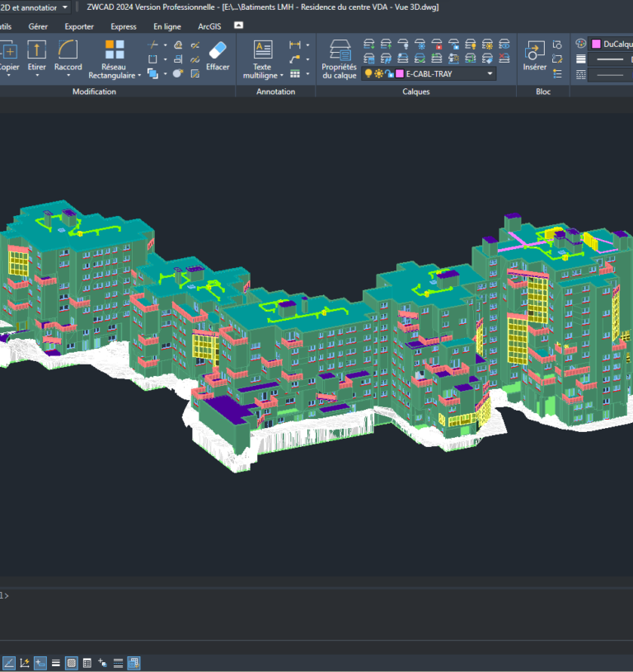Toggle dynamic UCS status bar icon
Screen dimensions: 633x672
[x=25, y=663]
